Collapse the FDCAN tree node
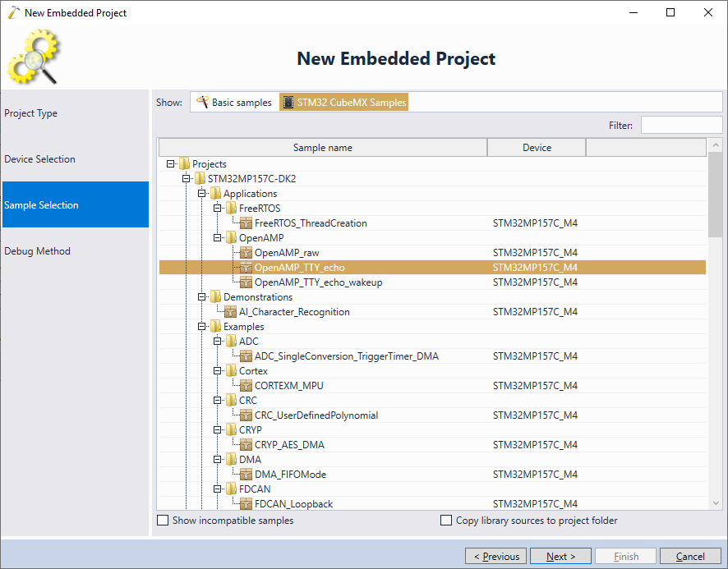This screenshot has width=728, height=569. [217, 489]
